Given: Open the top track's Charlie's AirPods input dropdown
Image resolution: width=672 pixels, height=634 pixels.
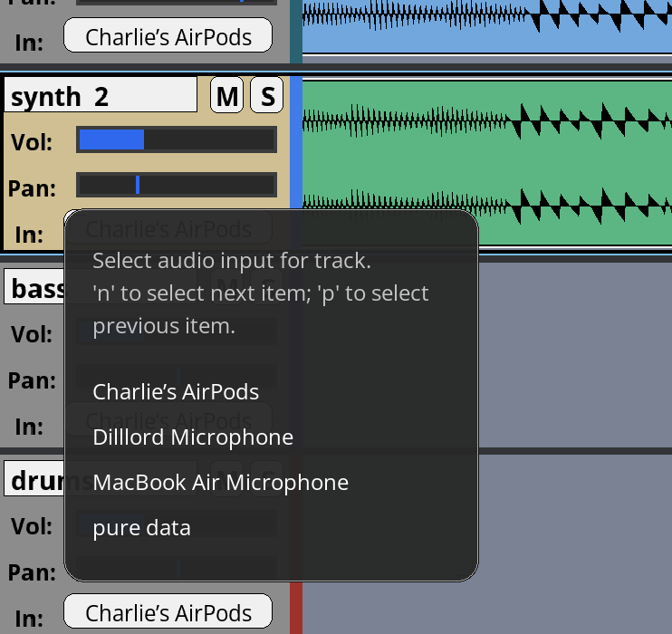Looking at the screenshot, I should click(168, 36).
